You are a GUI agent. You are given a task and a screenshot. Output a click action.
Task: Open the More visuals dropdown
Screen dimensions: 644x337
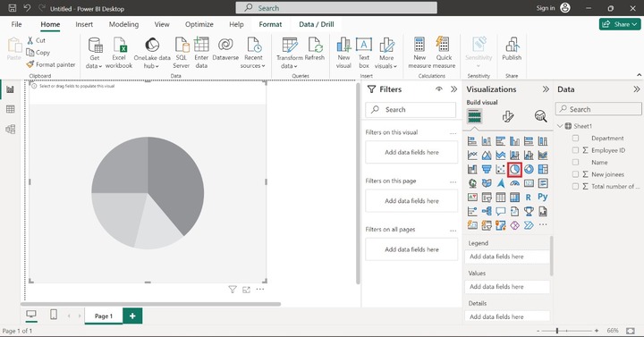pos(386,54)
